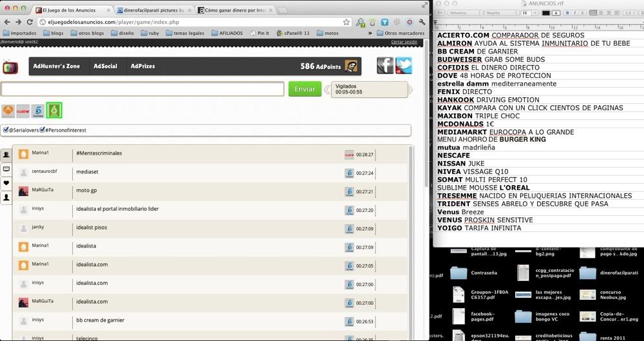
Task: Switch to the dinerofacilparati pictures tab
Action: pos(154,10)
